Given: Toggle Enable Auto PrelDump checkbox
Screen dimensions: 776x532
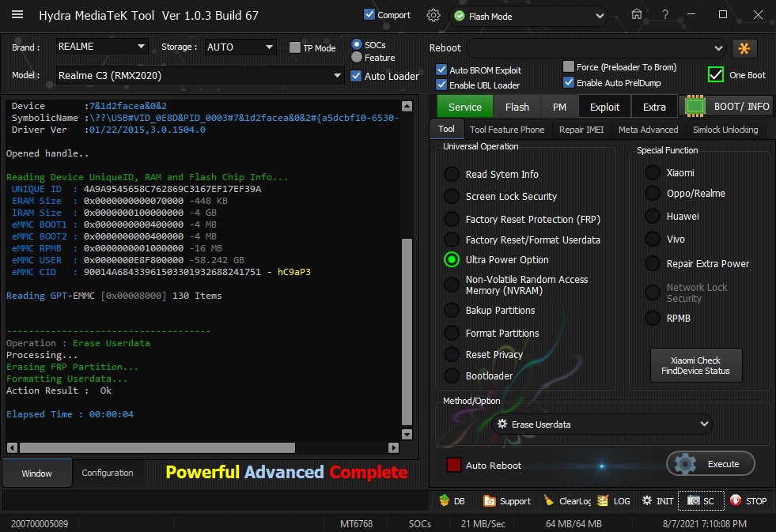Looking at the screenshot, I should (x=569, y=82).
